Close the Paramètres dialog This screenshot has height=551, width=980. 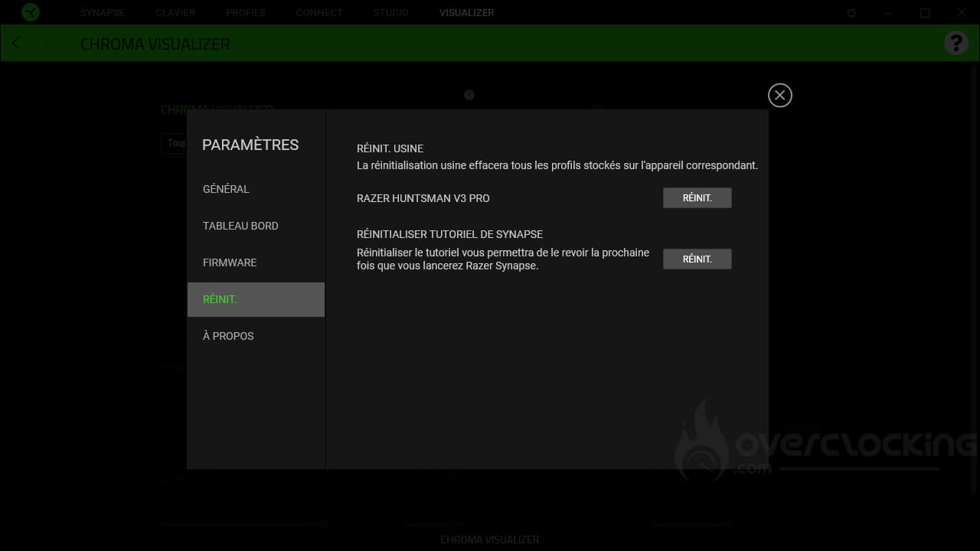[x=779, y=95]
